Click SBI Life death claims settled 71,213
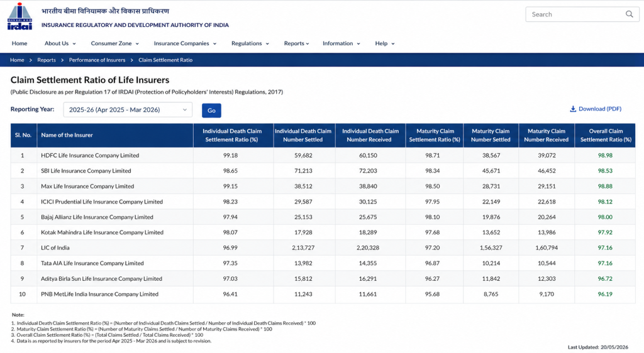The image size is (644, 353). coord(303,171)
